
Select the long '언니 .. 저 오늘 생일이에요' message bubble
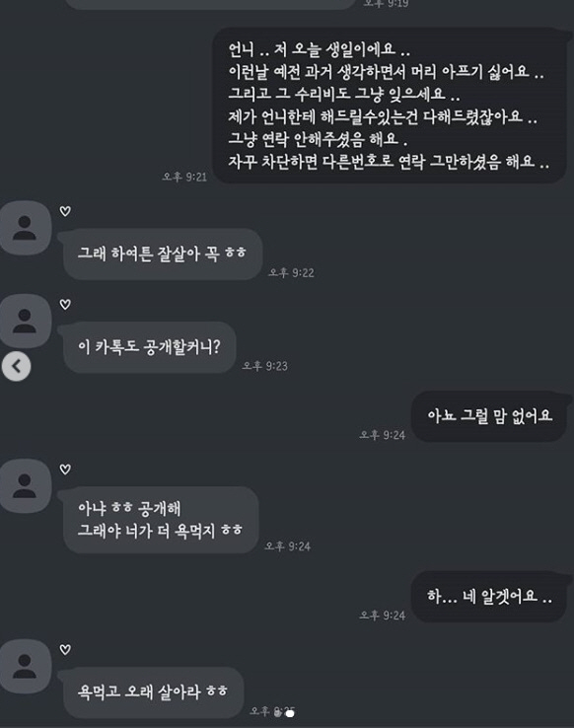point(390,106)
